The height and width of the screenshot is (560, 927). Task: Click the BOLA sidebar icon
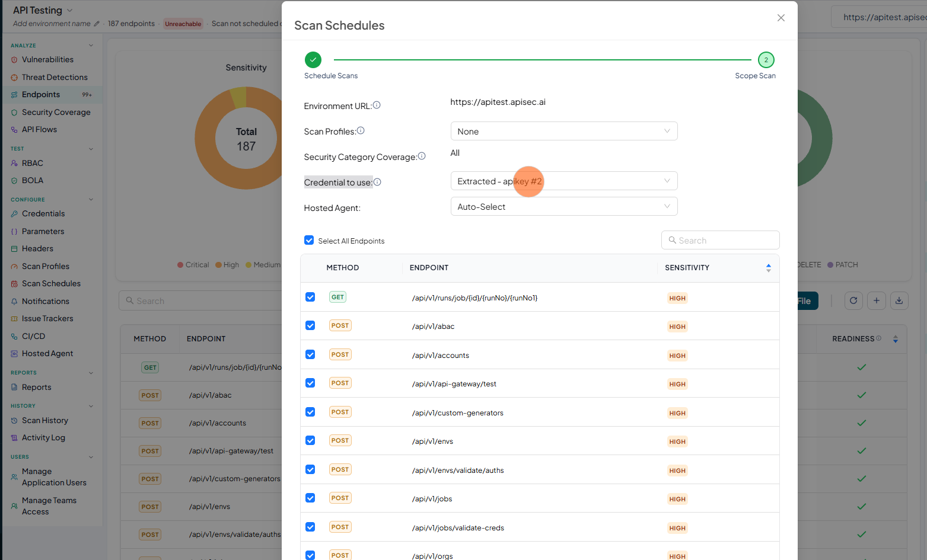coord(14,181)
